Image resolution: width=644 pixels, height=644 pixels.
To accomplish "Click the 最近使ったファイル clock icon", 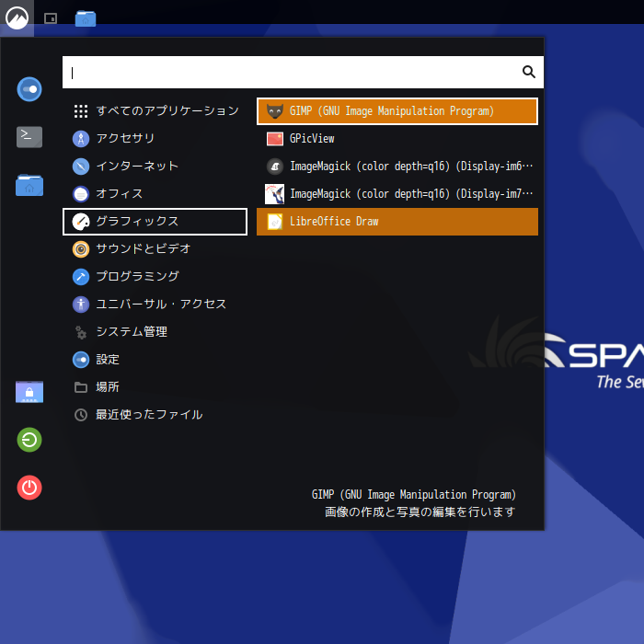I will coord(81,415).
